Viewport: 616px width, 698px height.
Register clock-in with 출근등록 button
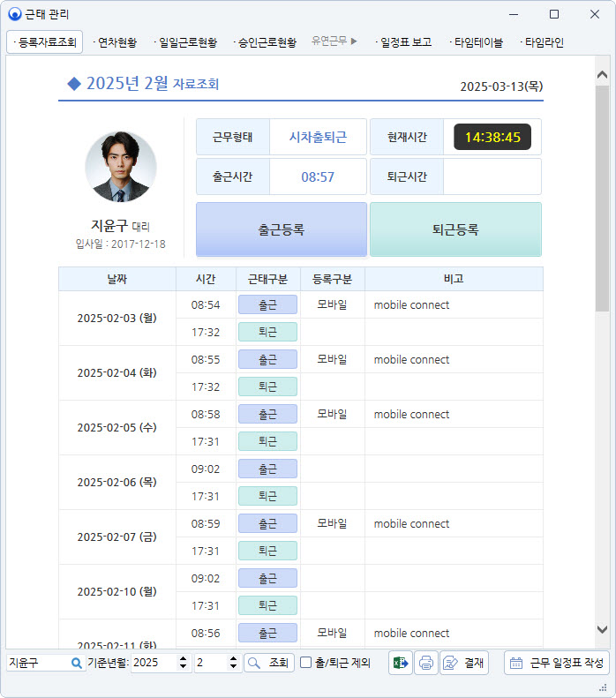[x=281, y=229]
